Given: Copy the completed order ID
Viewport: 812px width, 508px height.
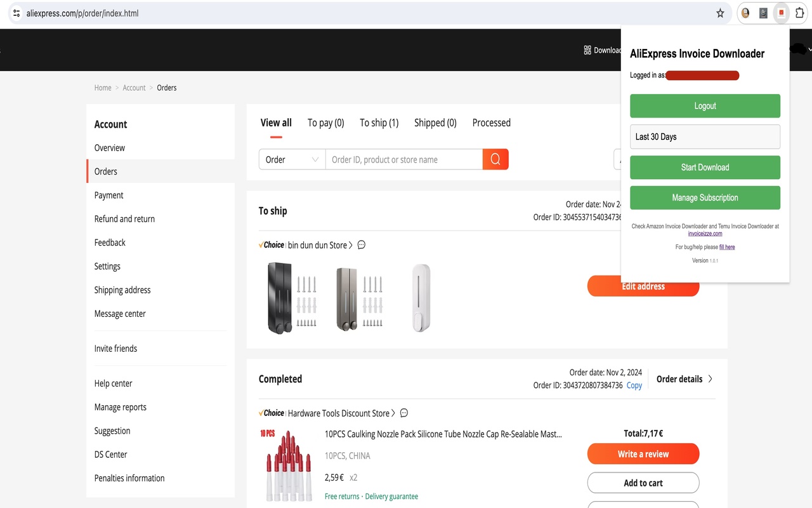Looking at the screenshot, I should [x=634, y=385].
